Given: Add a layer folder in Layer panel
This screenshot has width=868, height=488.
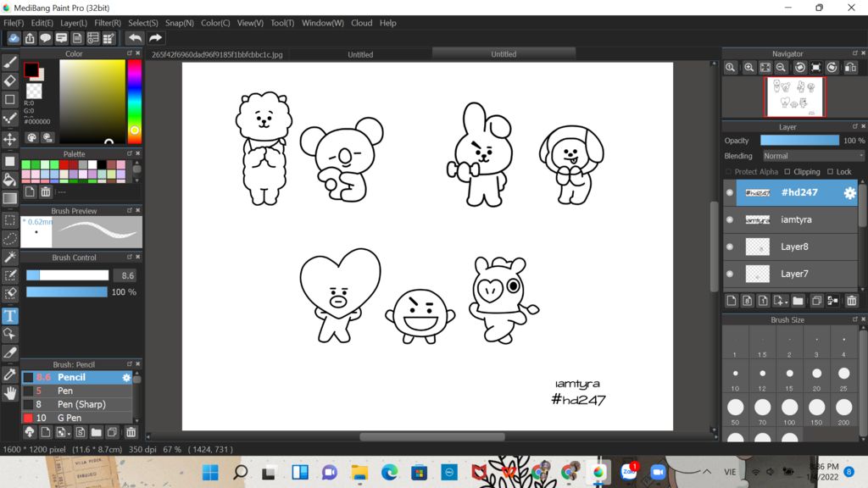Looking at the screenshot, I should tap(798, 301).
